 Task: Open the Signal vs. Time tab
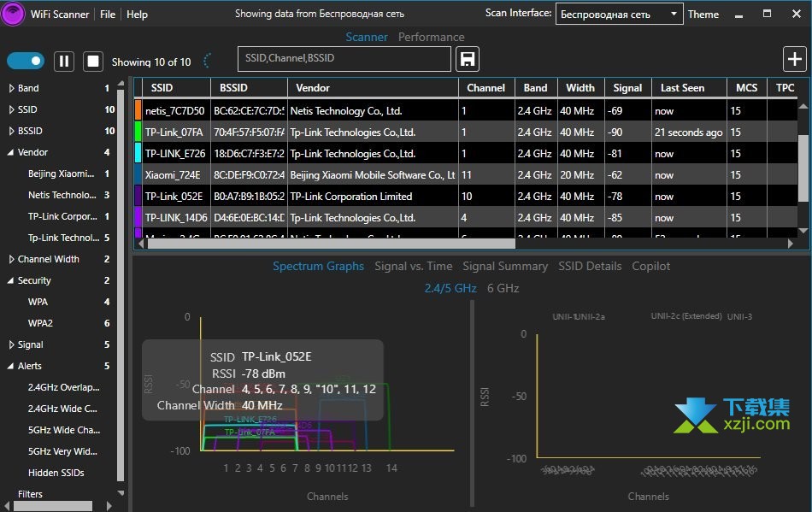point(413,266)
